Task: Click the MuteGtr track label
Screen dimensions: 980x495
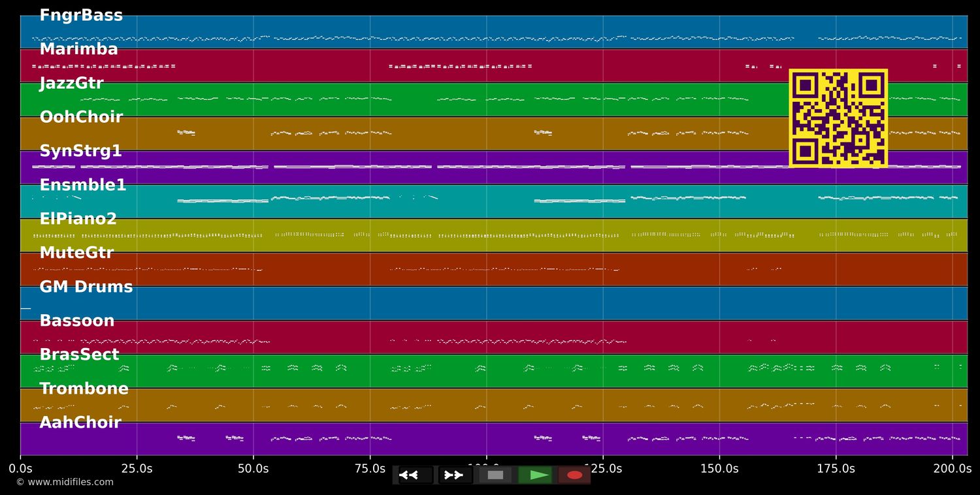Action: 76,253
